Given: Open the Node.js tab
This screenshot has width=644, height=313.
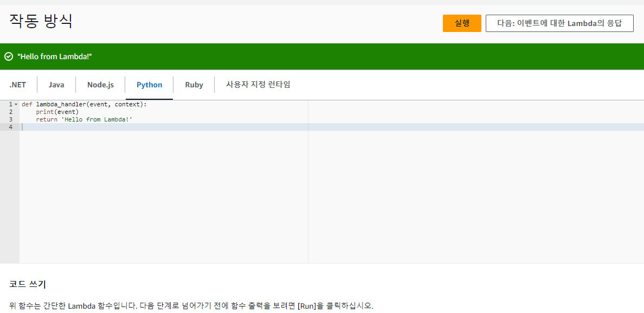Looking at the screenshot, I should pyautogui.click(x=100, y=85).
